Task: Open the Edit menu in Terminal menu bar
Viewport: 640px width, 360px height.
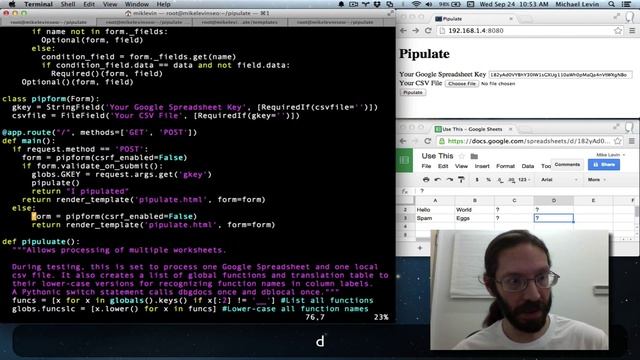Action: click(x=89, y=4)
